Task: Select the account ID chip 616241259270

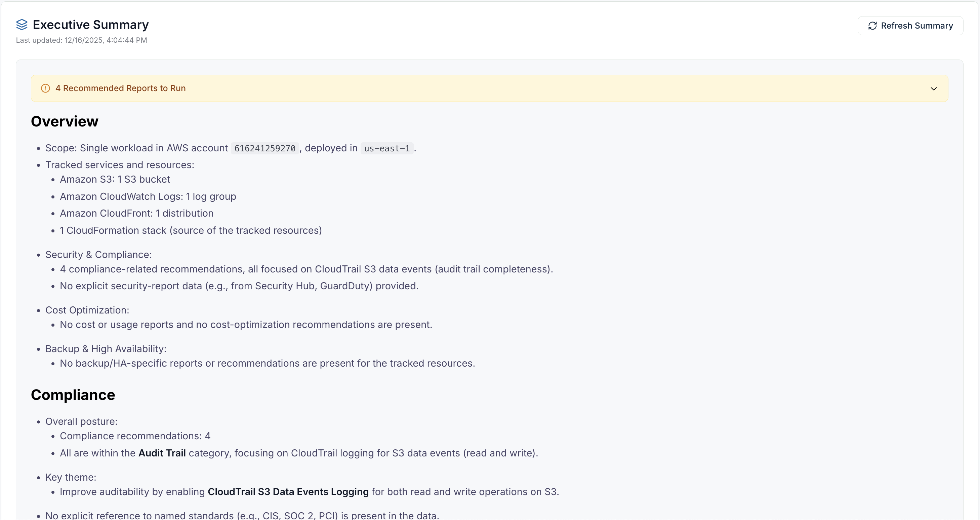Action: tap(264, 148)
